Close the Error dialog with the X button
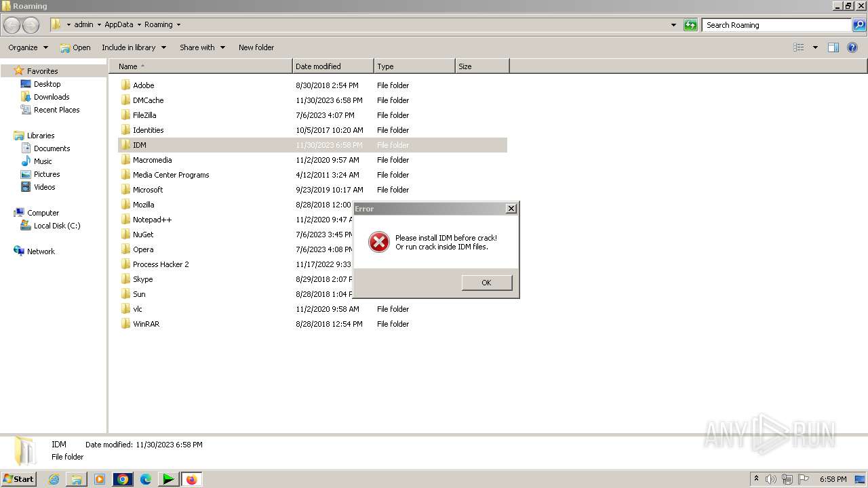Viewport: 868px width, 488px height. pyautogui.click(x=511, y=209)
